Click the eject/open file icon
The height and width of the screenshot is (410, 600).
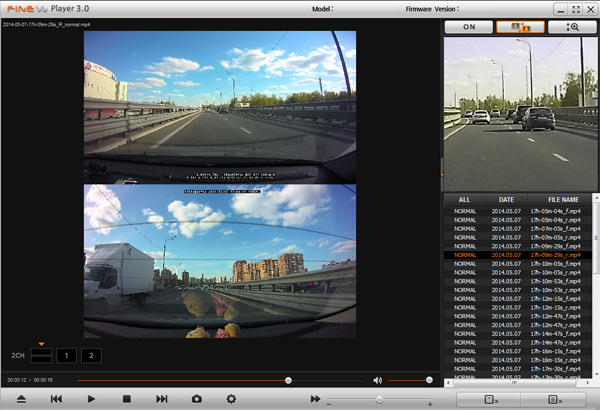tap(21, 399)
